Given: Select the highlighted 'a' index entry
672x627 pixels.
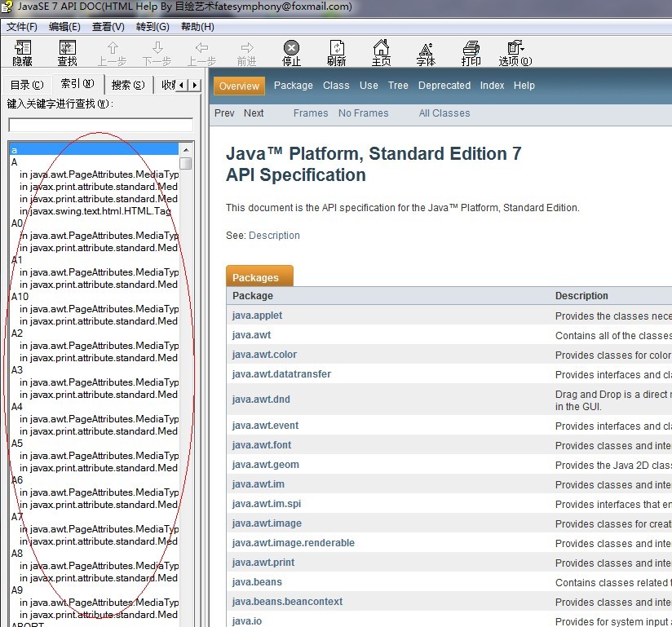Looking at the screenshot, I should pos(94,150).
